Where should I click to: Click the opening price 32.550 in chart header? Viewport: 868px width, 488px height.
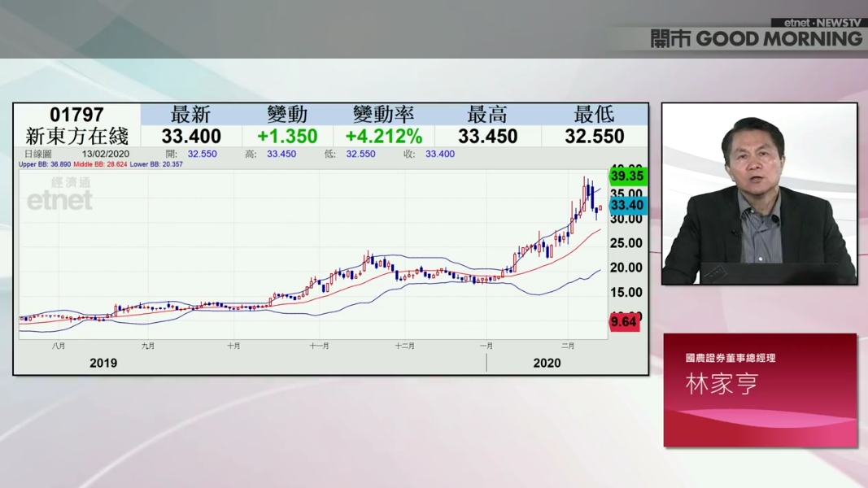[202, 154]
